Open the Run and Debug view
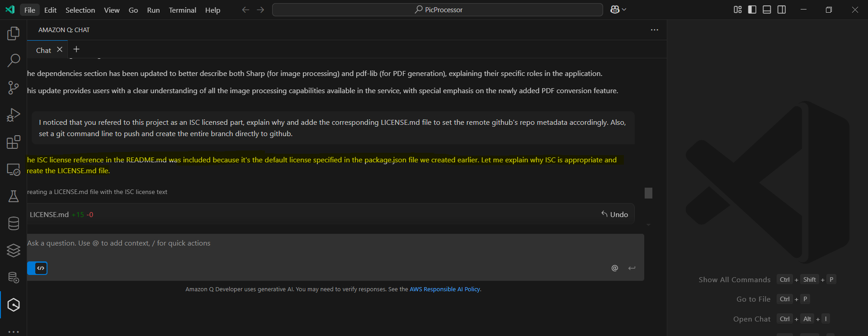The height and width of the screenshot is (336, 868). tap(14, 115)
